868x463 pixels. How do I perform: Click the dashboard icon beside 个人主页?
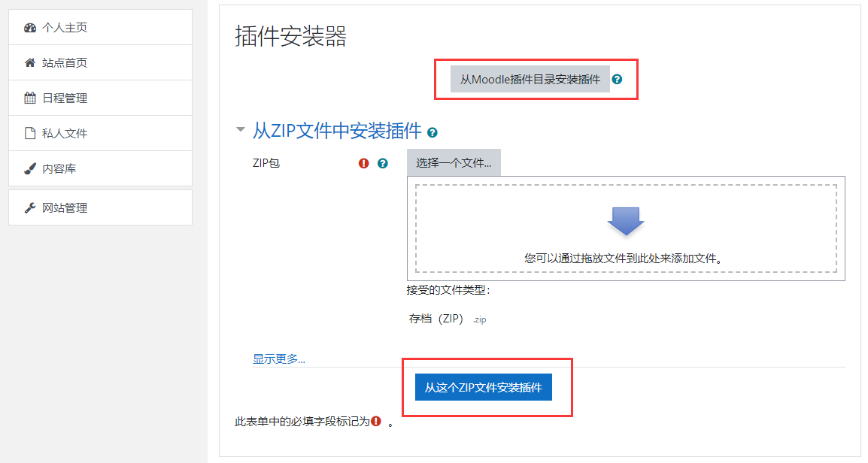point(30,28)
